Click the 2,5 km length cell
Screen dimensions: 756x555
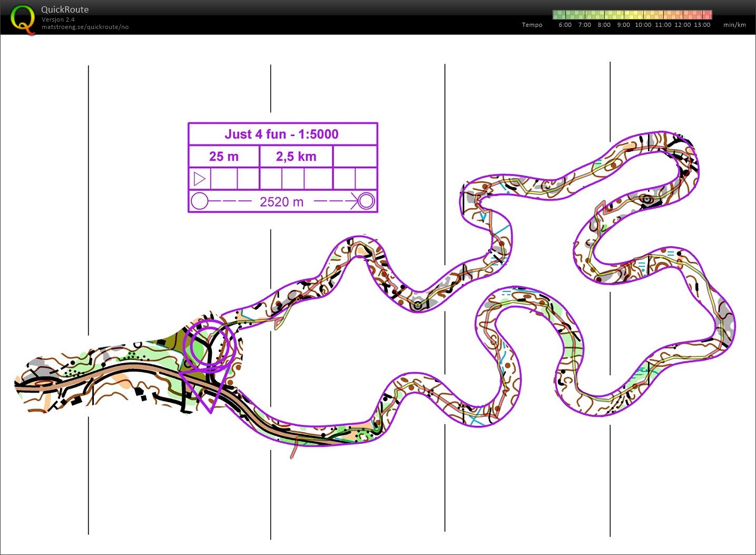click(296, 157)
